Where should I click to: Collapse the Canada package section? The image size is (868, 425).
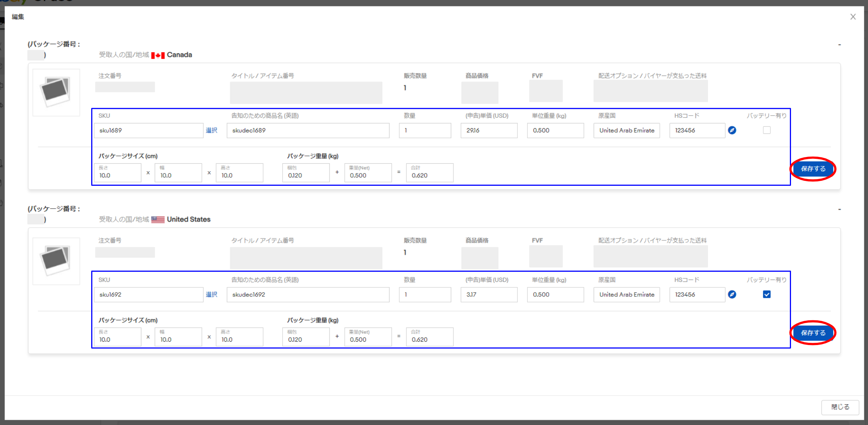[839, 45]
